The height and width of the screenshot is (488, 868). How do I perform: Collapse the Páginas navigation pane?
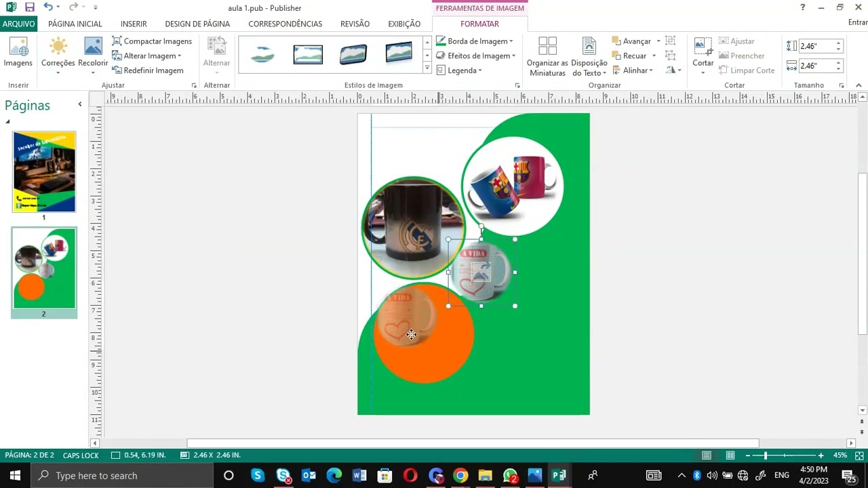[x=79, y=104]
